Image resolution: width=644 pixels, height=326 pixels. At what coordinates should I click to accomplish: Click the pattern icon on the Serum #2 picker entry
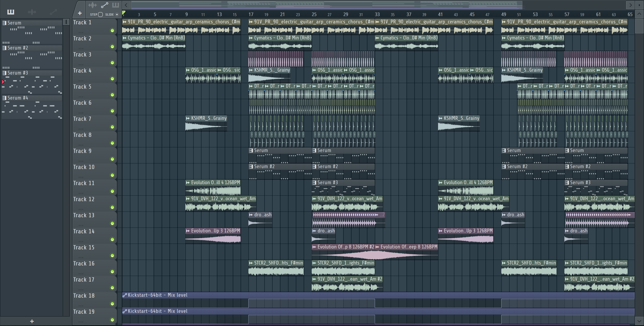click(x=4, y=48)
